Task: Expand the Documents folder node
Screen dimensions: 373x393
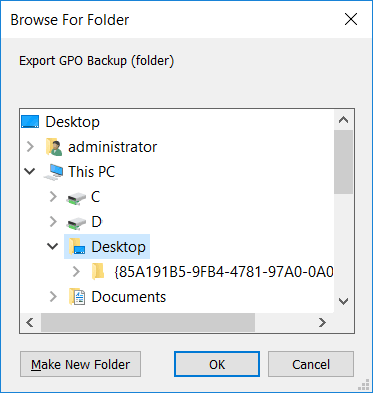Action: coord(53,297)
